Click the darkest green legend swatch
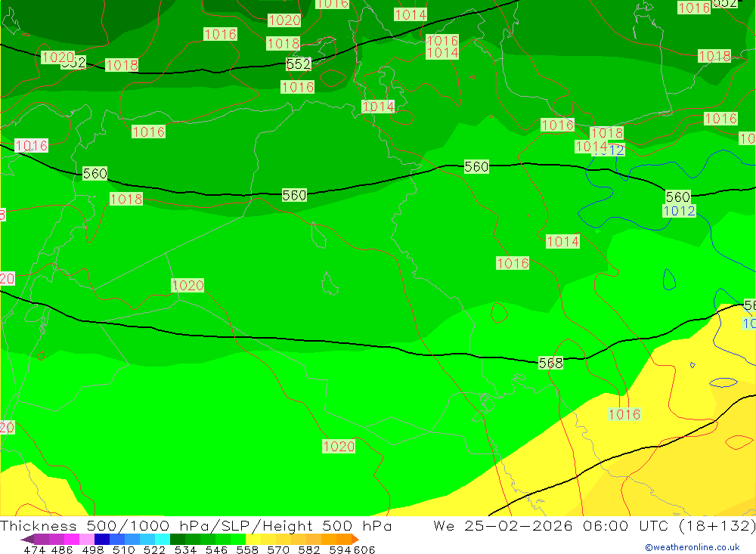This screenshot has width=756, height=554. coord(178,539)
